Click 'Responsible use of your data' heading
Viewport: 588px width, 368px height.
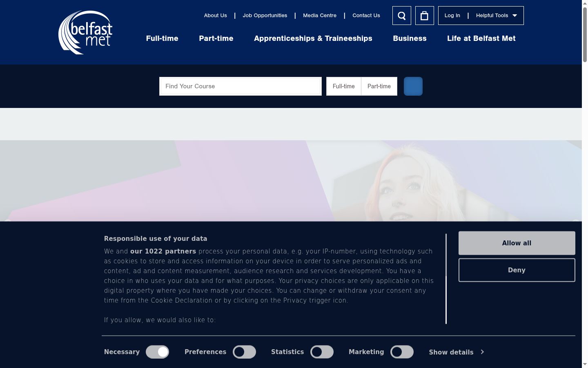[156, 239]
